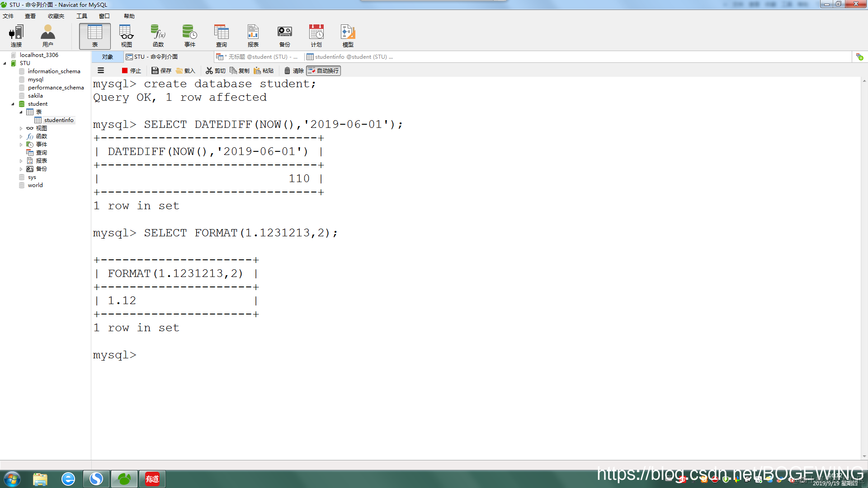Select the View (视图) toolbar icon
Screen dimensions: 868x488
click(127, 36)
